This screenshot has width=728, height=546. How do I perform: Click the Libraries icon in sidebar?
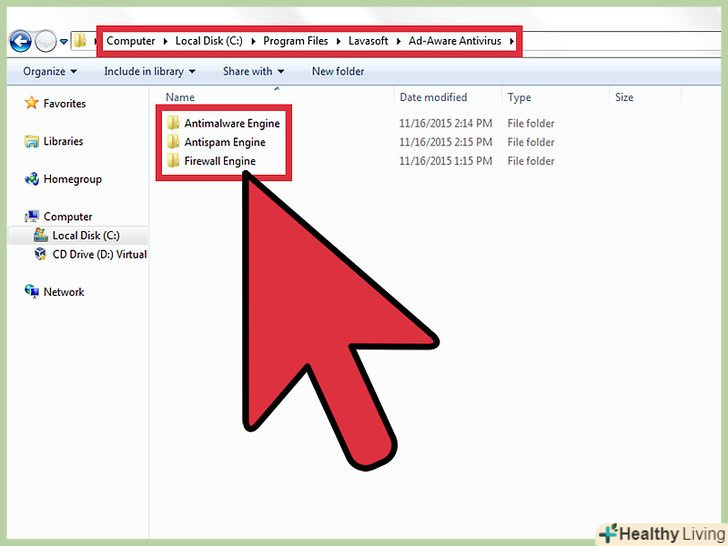[x=32, y=141]
